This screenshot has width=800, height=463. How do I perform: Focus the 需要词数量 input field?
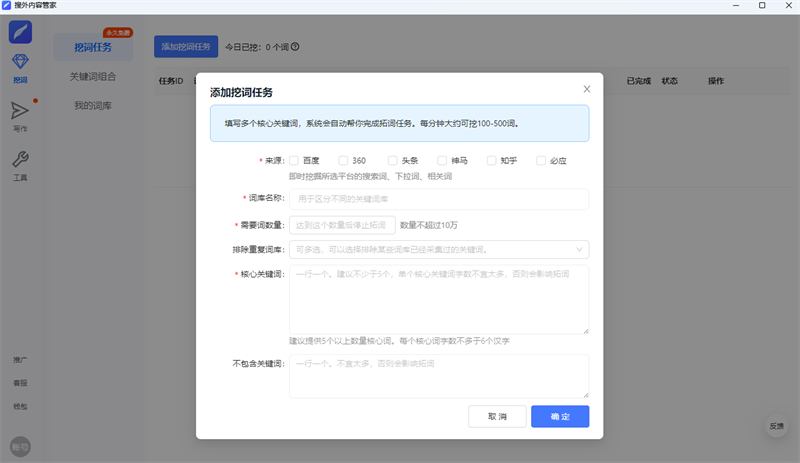point(342,225)
